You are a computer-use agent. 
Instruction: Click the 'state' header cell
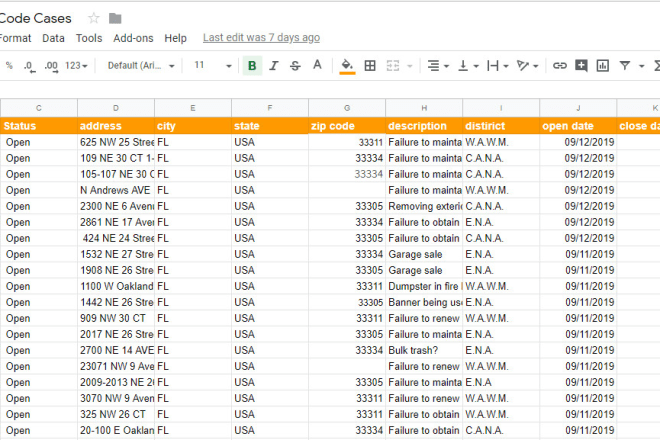[x=270, y=126]
